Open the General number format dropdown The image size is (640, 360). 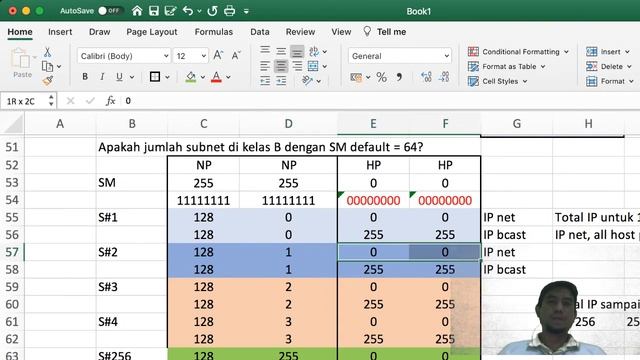(400, 56)
